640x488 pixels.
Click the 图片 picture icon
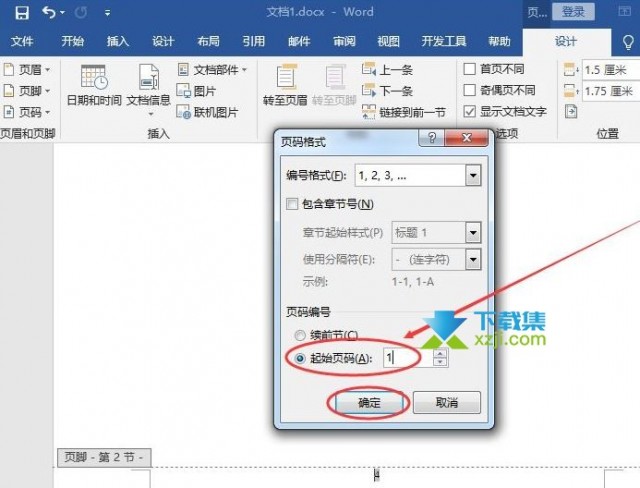pos(184,91)
